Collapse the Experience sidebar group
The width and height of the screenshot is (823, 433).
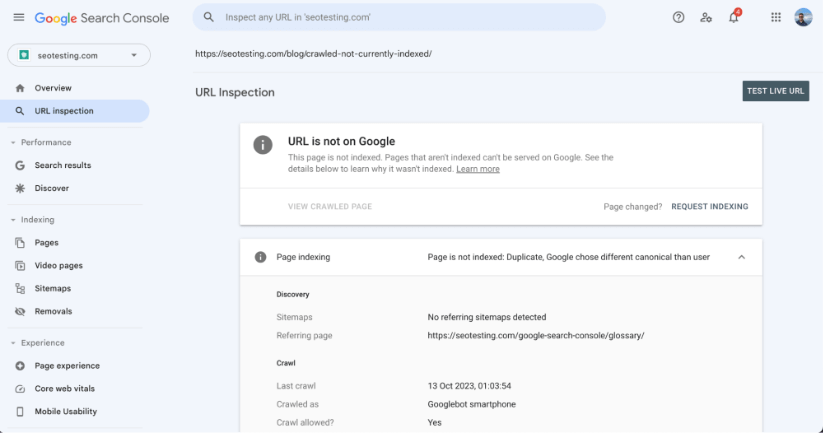coord(13,343)
